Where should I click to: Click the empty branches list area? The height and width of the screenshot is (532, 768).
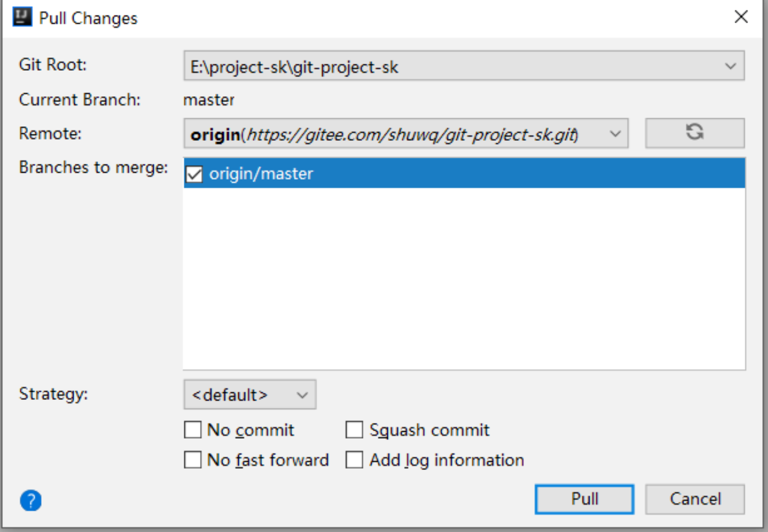(464, 278)
